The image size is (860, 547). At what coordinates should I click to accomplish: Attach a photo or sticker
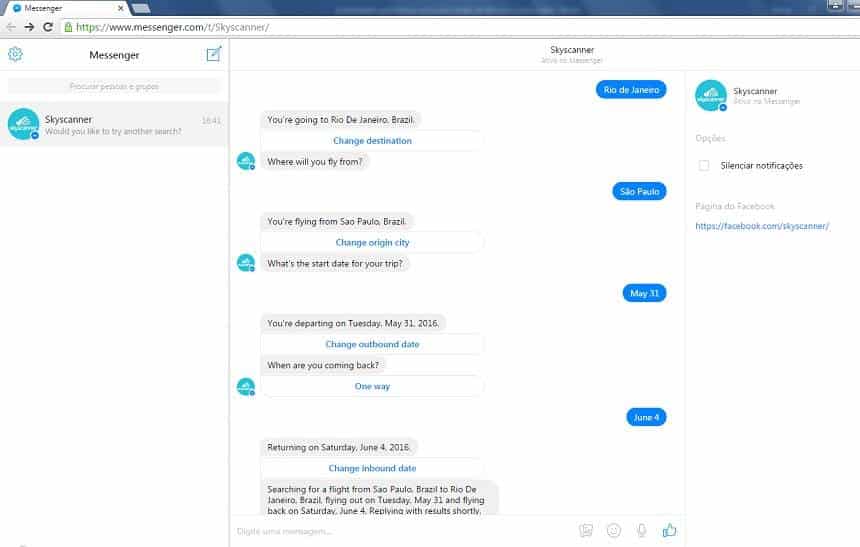pyautogui.click(x=586, y=530)
